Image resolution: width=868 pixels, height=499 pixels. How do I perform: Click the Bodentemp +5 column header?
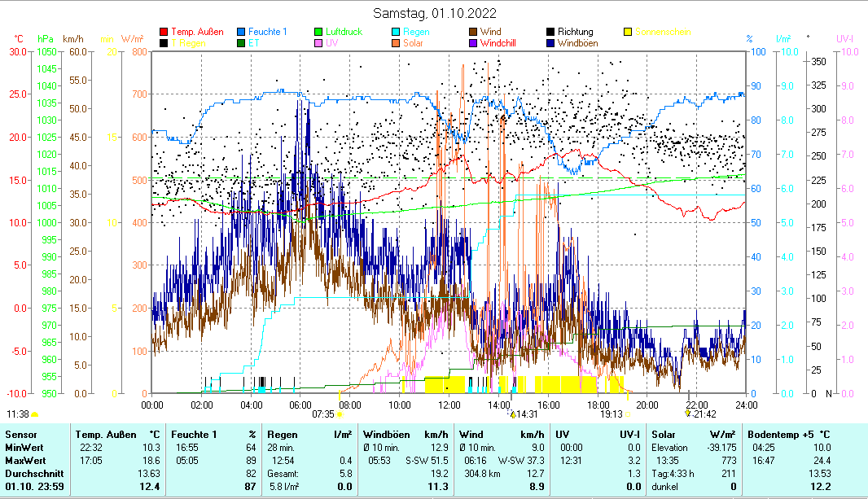click(779, 435)
